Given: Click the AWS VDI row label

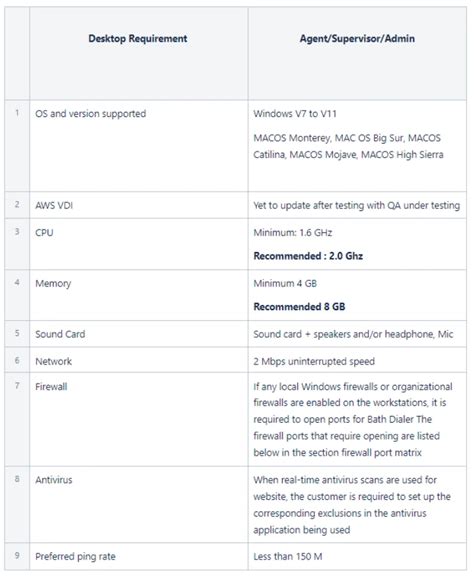Looking at the screenshot, I should 54,205.
